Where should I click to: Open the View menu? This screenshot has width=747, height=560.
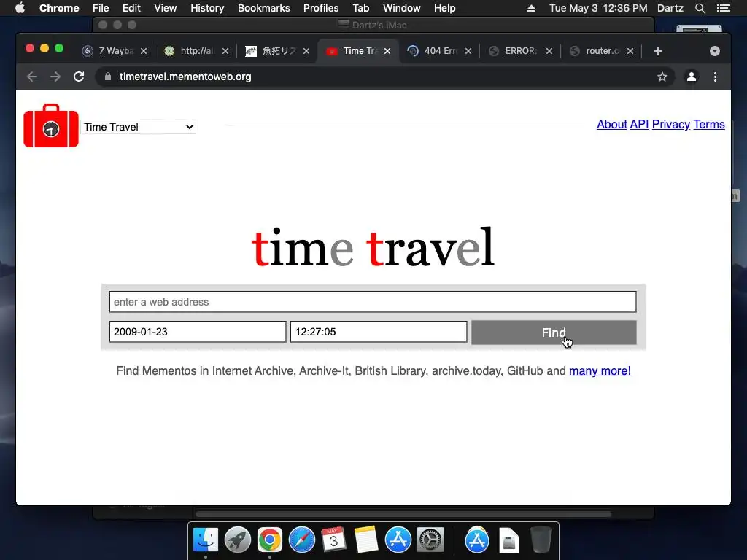[166, 8]
